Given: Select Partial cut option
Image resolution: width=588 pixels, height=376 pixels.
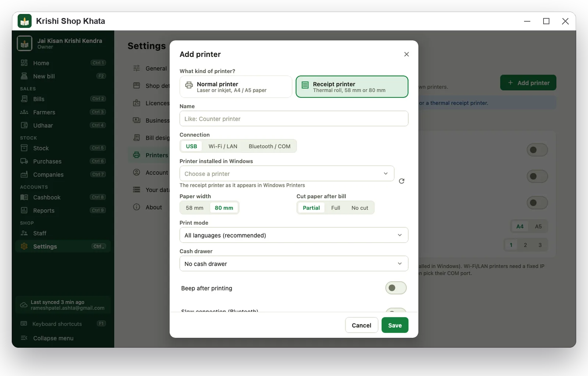Looking at the screenshot, I should pos(311,208).
